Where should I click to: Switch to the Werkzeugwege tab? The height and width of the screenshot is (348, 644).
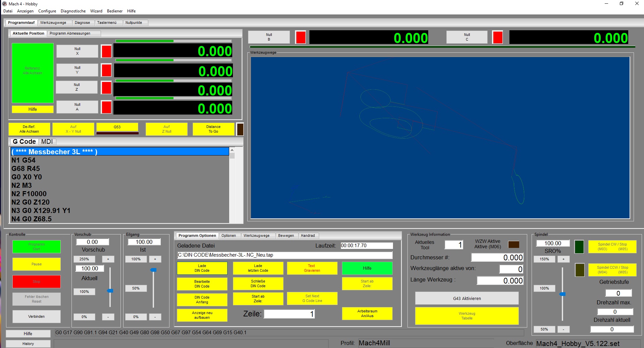point(53,23)
